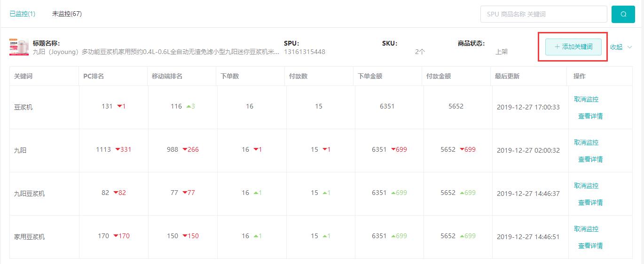This screenshot has width=644, height=264.
Task: Open 查看详情 for keyword 家用豆浆机
Action: [590, 246]
